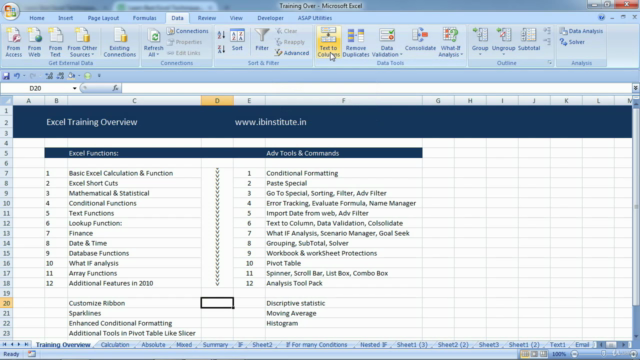
Task: Sort Z to A descending
Action: coord(221,49)
